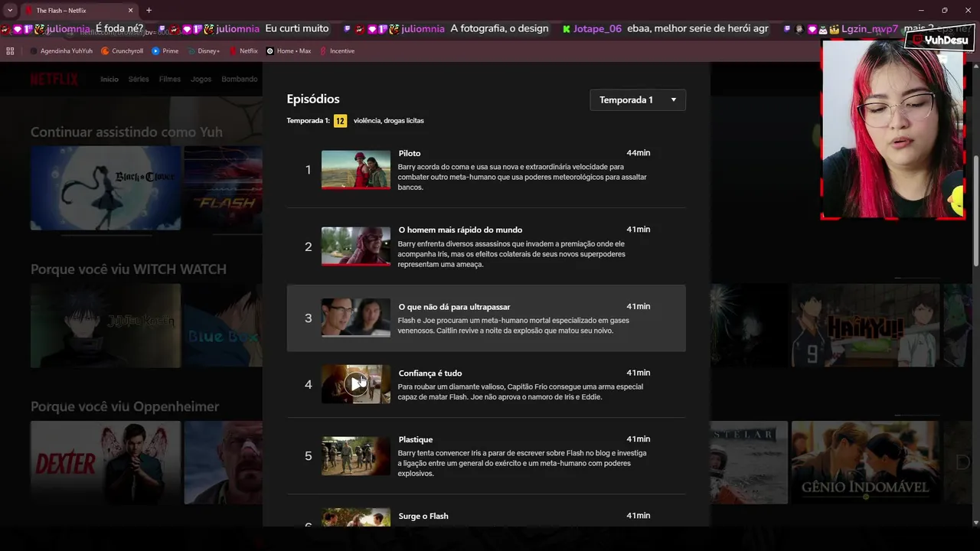Open the browser apps grid icon
This screenshot has height=551, width=980.
pyautogui.click(x=10, y=51)
